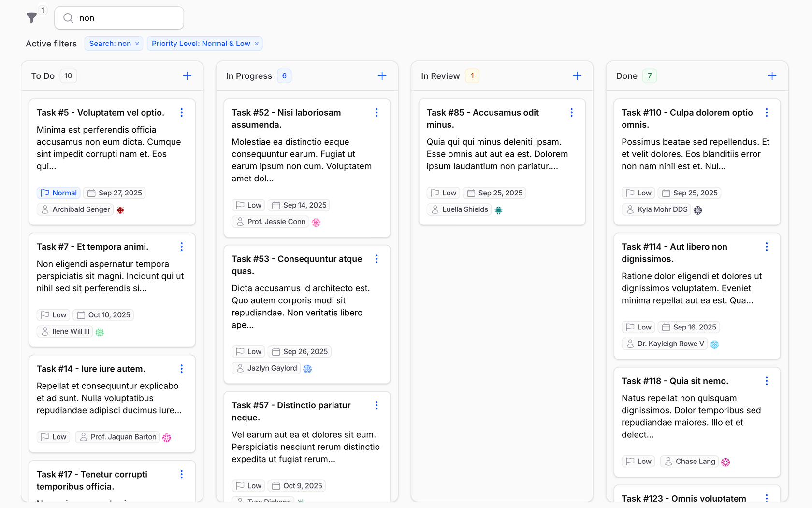Click the Sep 25, 2025 date on Task #85
812x508 pixels.
(494, 193)
